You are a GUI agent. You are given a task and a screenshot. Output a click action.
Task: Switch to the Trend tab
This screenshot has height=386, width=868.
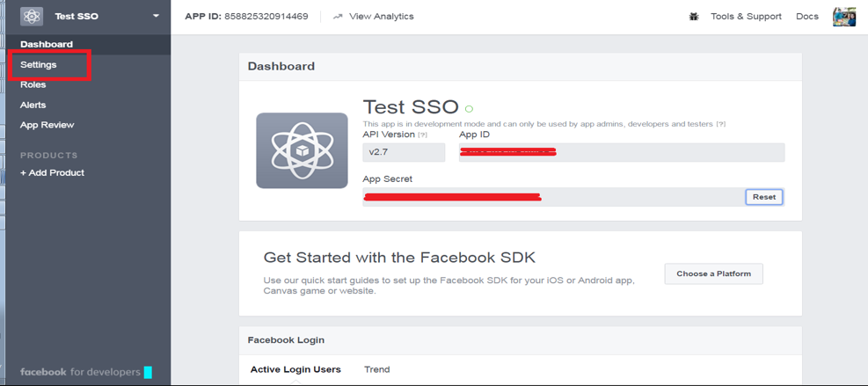pyautogui.click(x=376, y=369)
